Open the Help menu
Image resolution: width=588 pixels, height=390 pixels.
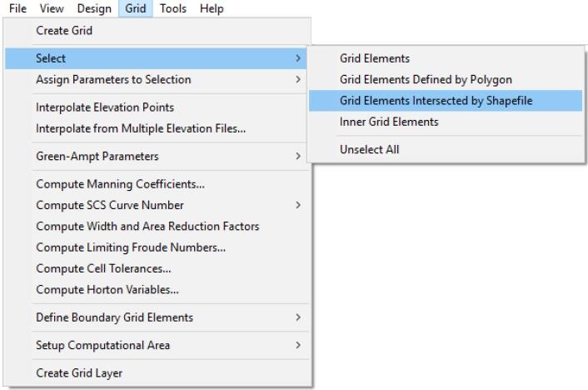click(212, 8)
